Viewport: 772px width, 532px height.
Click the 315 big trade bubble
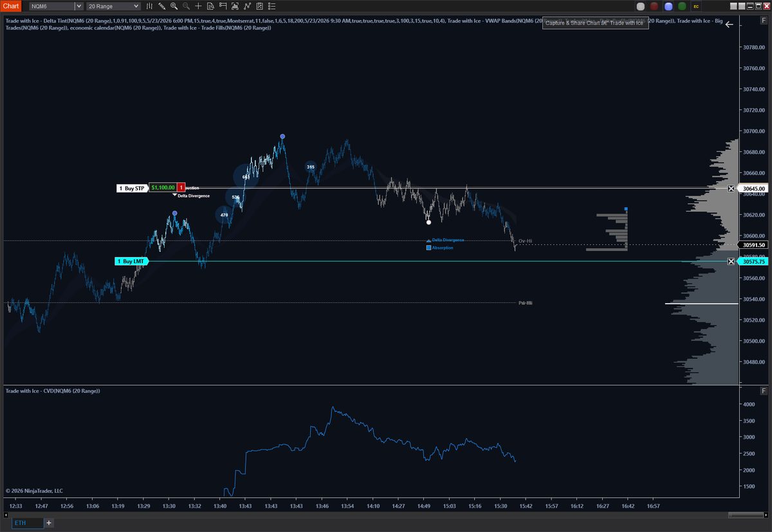coord(311,167)
